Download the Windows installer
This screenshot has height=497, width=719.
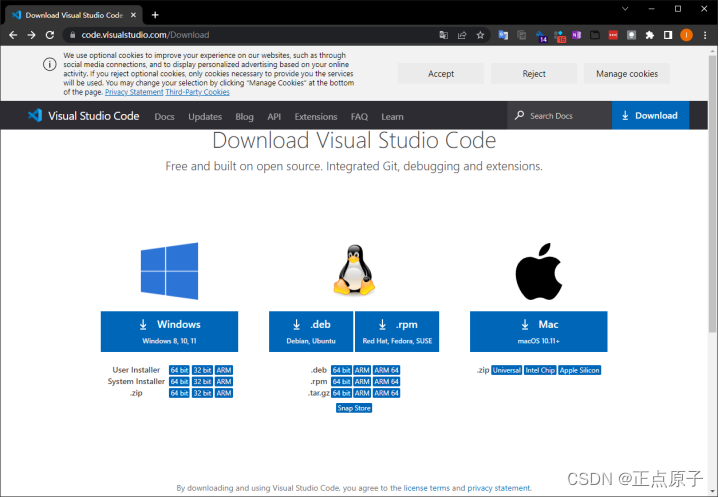(x=169, y=331)
